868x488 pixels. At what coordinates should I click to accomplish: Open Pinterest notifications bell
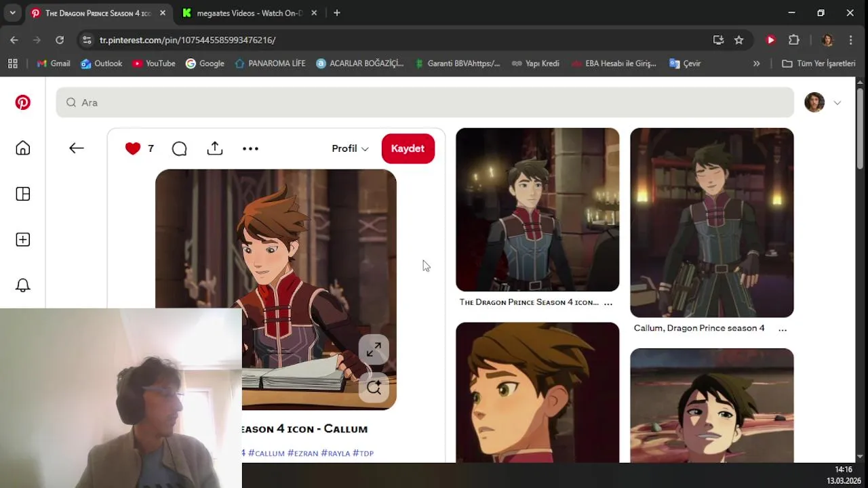pyautogui.click(x=23, y=285)
